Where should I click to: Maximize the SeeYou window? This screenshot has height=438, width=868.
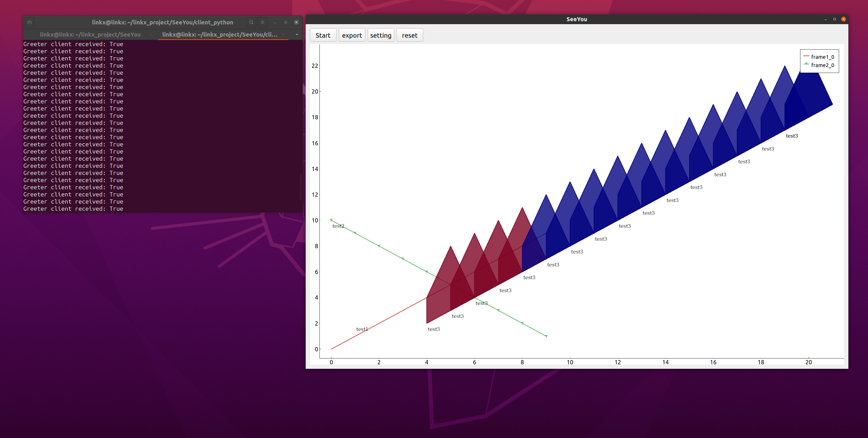tap(835, 19)
